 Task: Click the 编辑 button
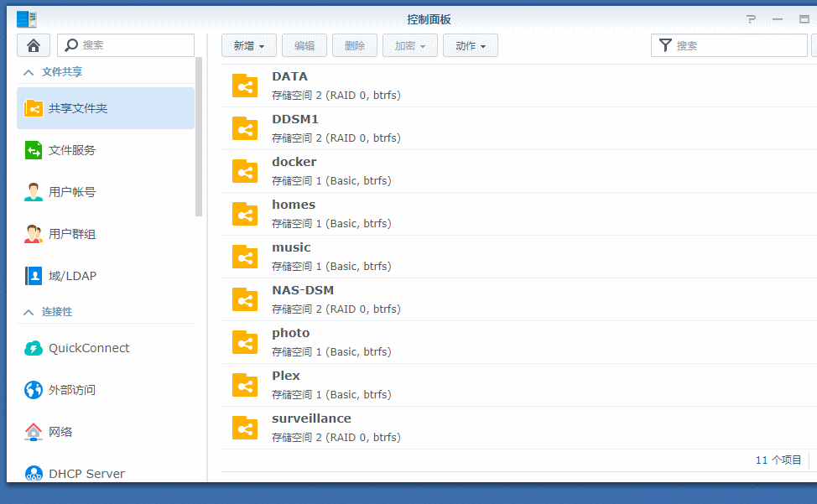[x=304, y=45]
